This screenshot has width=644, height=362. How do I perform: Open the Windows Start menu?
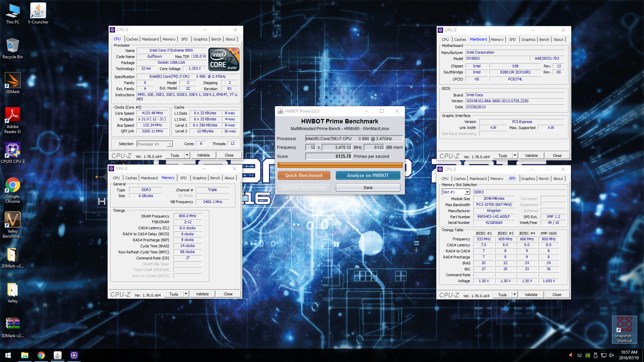pyautogui.click(x=8, y=355)
